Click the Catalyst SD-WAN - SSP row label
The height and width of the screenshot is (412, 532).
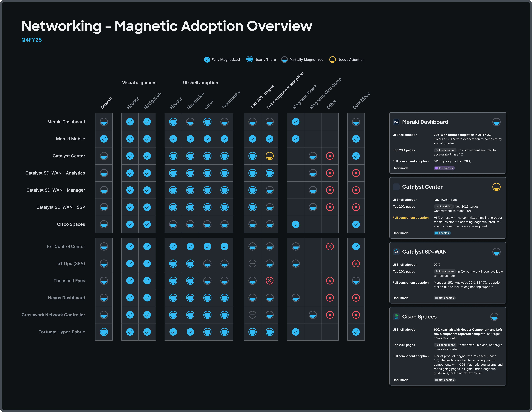click(61, 207)
